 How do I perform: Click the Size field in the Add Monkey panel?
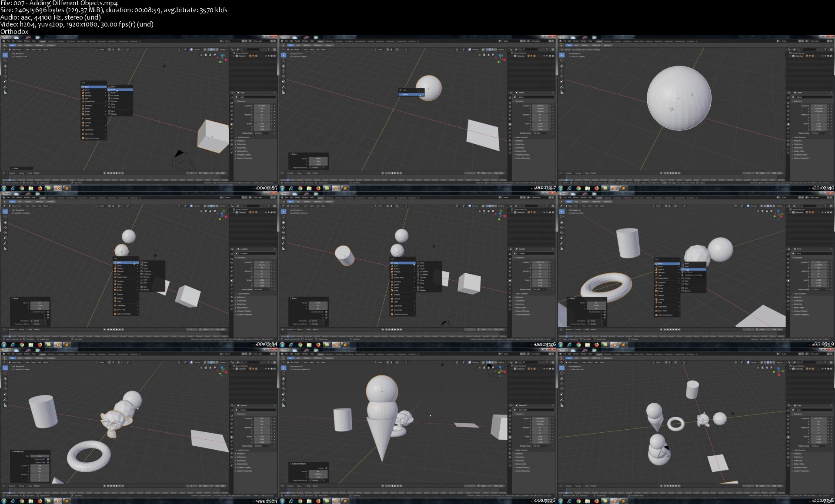pos(40,456)
